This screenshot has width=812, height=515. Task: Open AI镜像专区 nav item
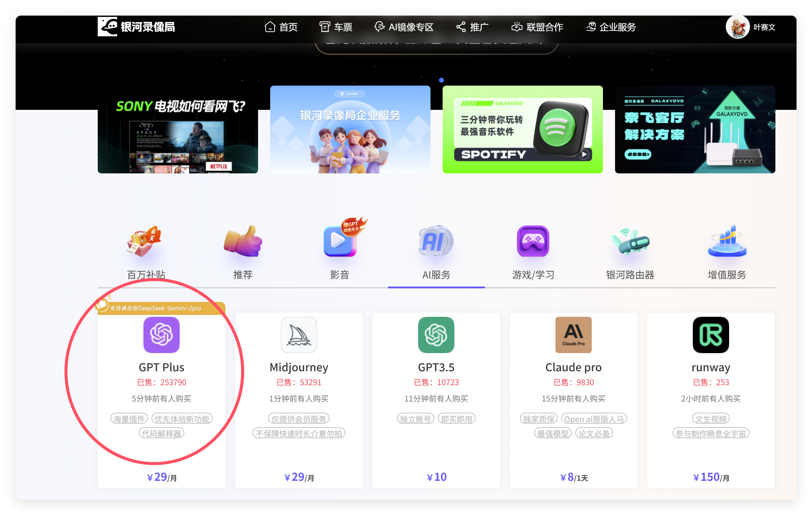[404, 27]
